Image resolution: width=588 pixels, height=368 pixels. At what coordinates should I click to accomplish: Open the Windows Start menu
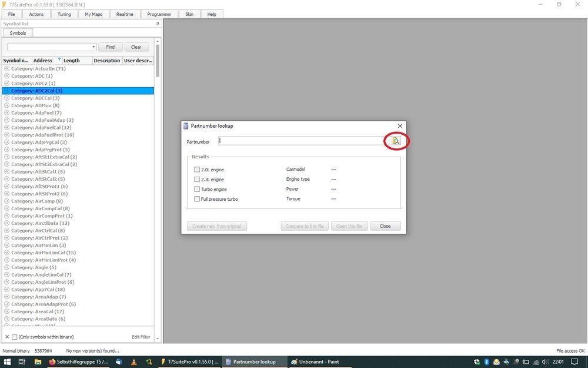pos(7,362)
